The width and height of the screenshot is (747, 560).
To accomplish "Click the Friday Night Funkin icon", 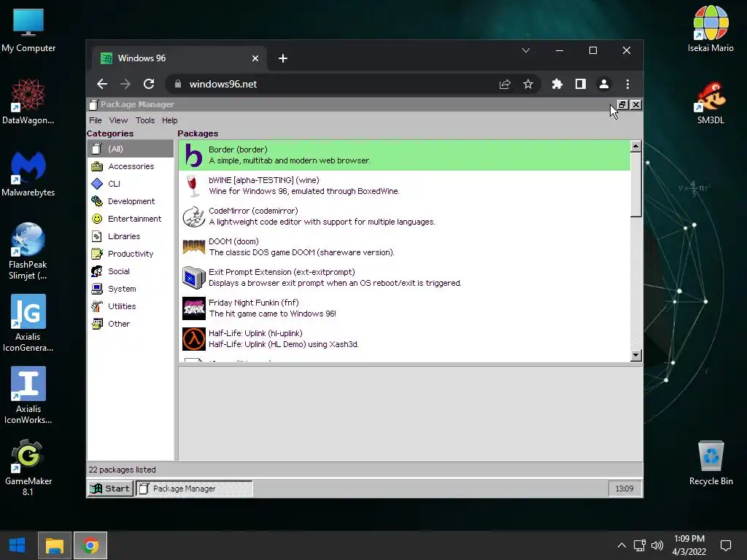I will (x=193, y=308).
